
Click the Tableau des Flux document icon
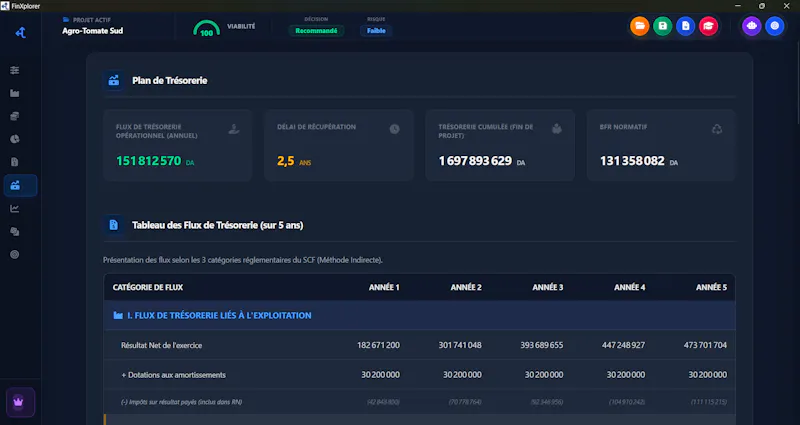click(x=114, y=225)
